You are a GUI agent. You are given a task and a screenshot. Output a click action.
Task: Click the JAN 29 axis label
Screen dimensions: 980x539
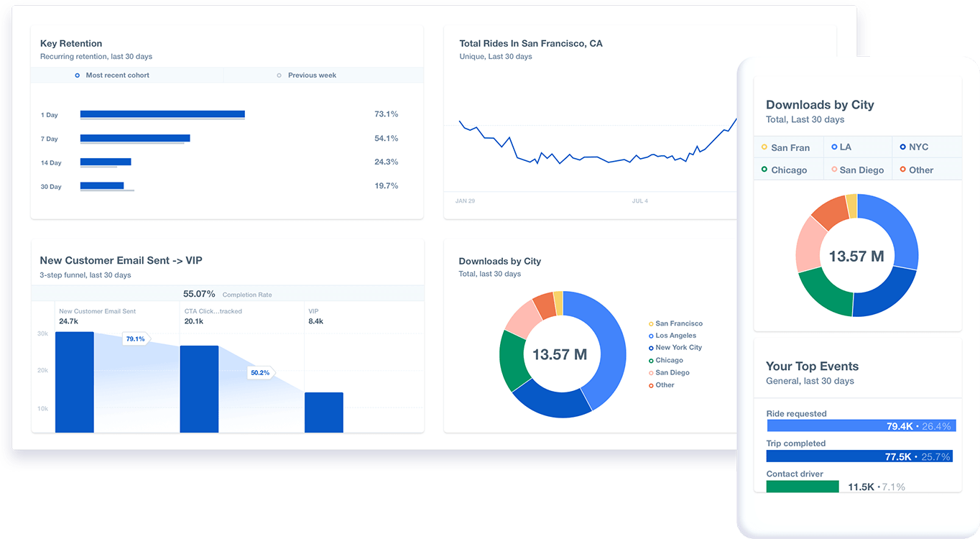tap(465, 201)
